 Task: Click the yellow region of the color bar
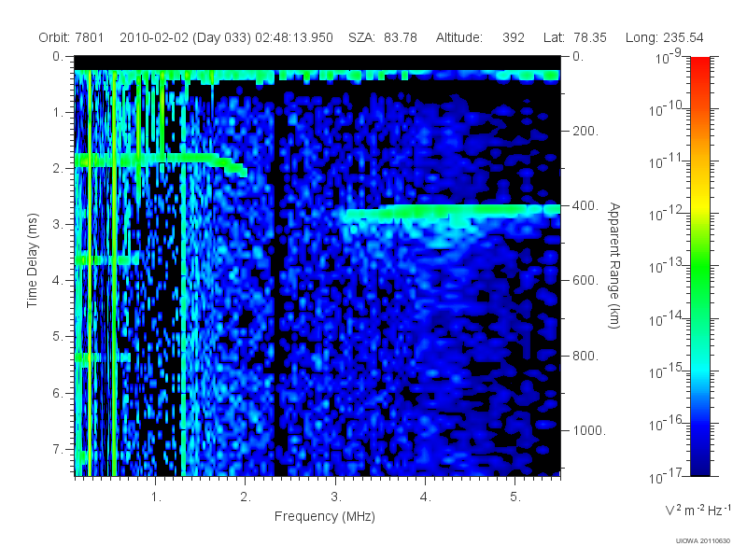coord(699,203)
